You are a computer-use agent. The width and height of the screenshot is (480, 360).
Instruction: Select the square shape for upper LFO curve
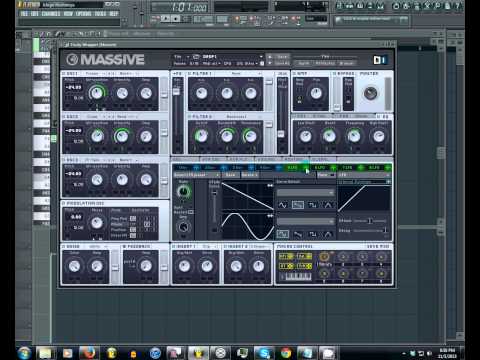313,205
